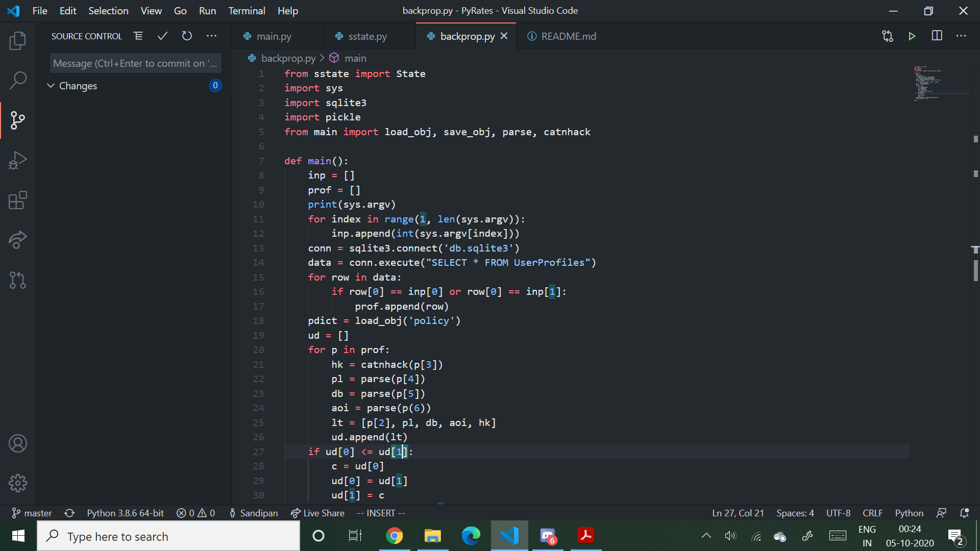Open the Manage settings gear
The width and height of the screenshot is (980, 551).
coord(18,483)
